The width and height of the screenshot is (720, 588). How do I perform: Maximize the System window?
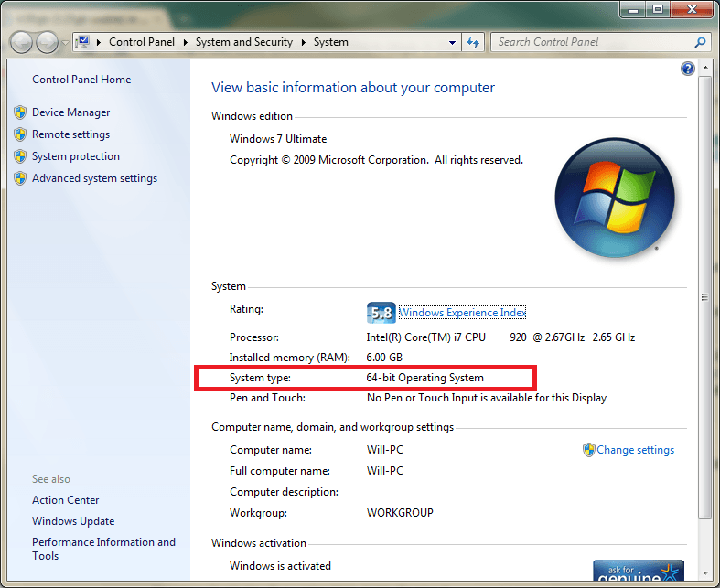[x=658, y=10]
